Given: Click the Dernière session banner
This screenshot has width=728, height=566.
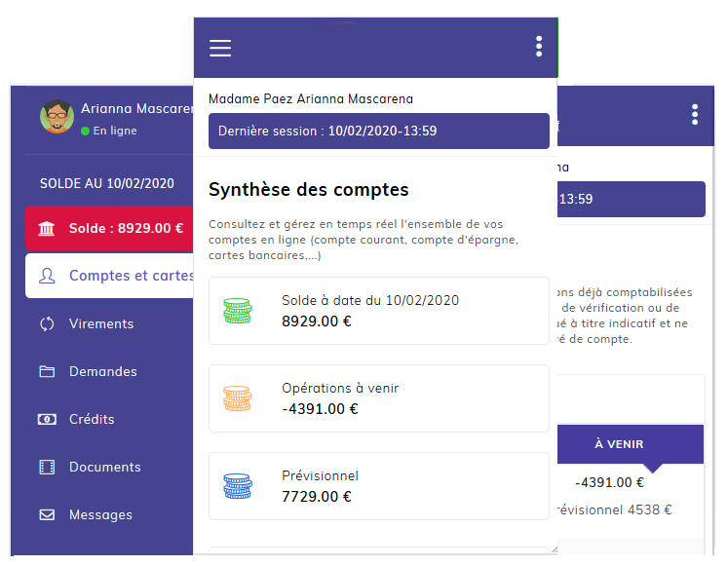Looking at the screenshot, I should pyautogui.click(x=379, y=131).
